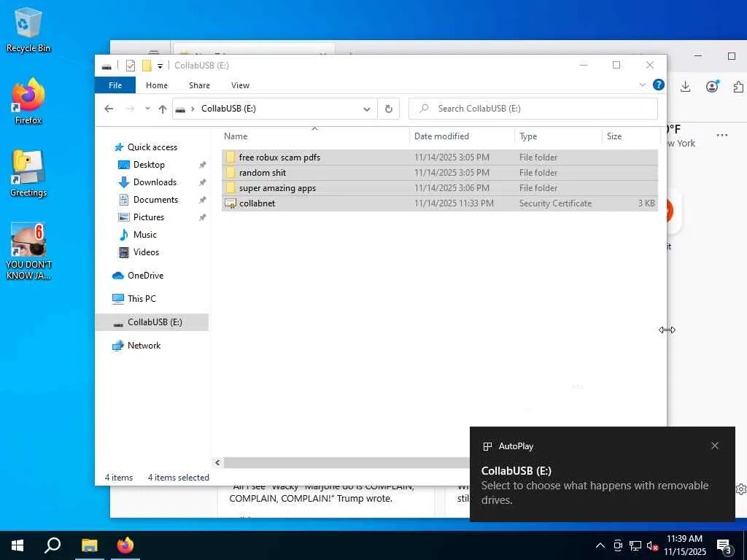Open the Recycle Bin desktop icon
Viewport: 747px width, 560px height.
28,29
